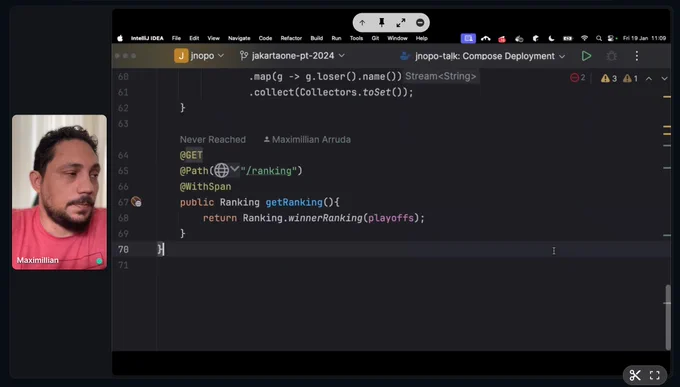Run the Compose Deployment configuration
This screenshot has height=387, width=680.
[586, 56]
